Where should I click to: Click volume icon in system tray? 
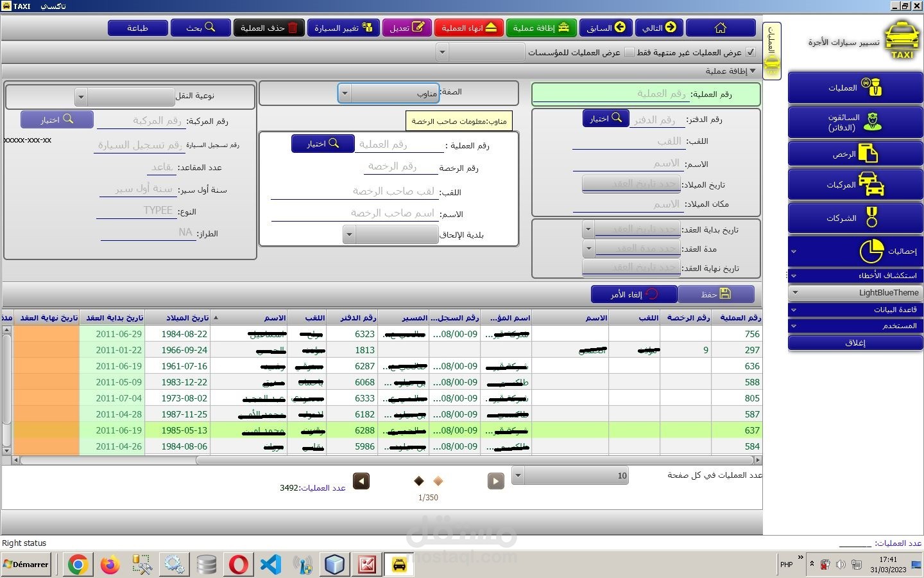pyautogui.click(x=841, y=565)
